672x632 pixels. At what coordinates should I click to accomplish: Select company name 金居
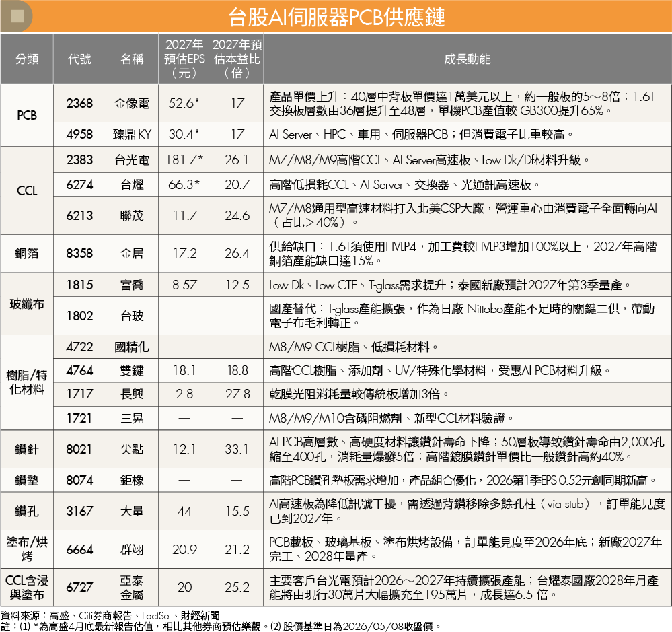click(x=132, y=253)
